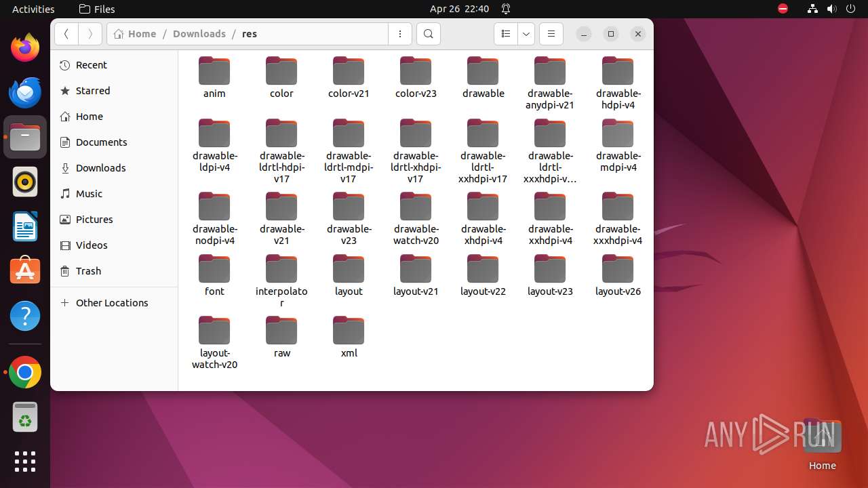Select the drawable-ldrtl-xxhdpi-v17 folder
This screenshot has width=868, height=488.
coord(483,152)
